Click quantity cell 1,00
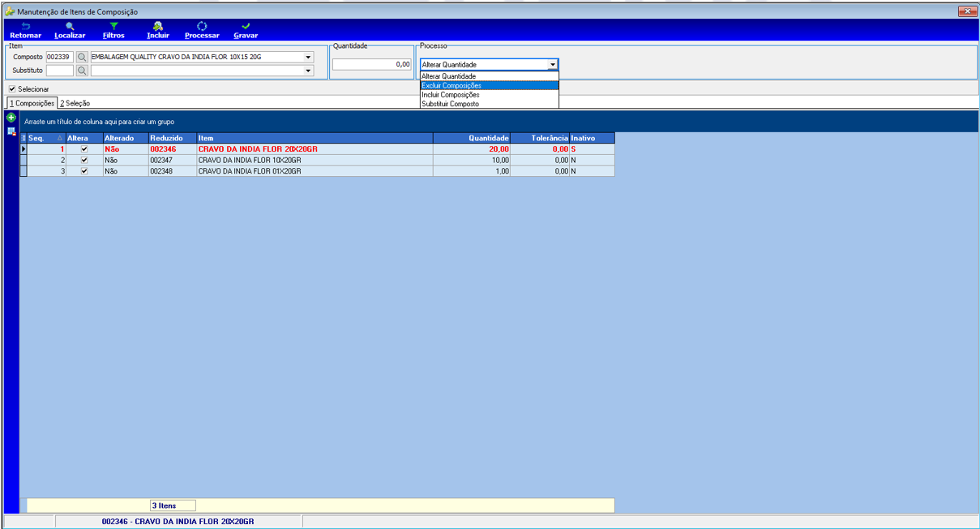Viewport: 980px width, 529px height. pos(472,171)
